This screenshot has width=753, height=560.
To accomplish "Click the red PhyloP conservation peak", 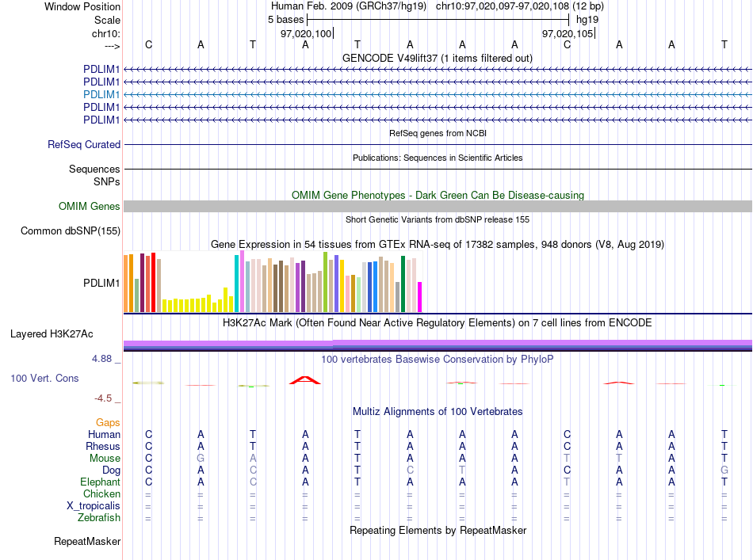I will (305, 380).
